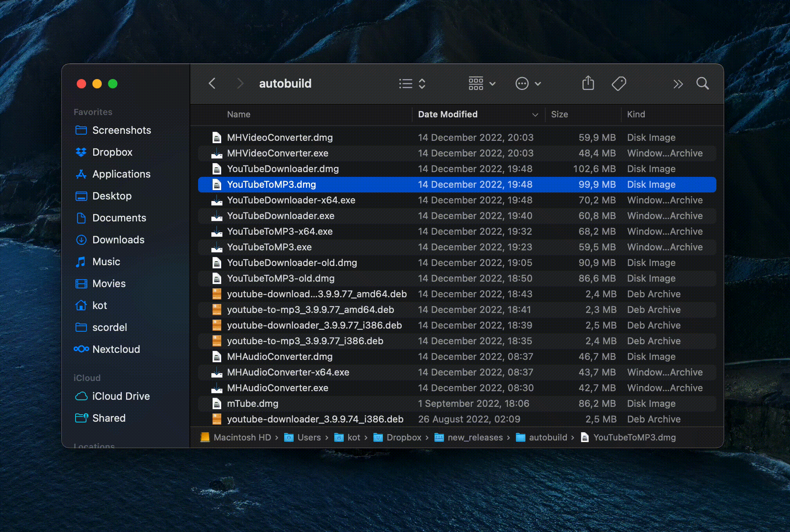Go to Dropbox in path bar
790x532 pixels.
397,437
